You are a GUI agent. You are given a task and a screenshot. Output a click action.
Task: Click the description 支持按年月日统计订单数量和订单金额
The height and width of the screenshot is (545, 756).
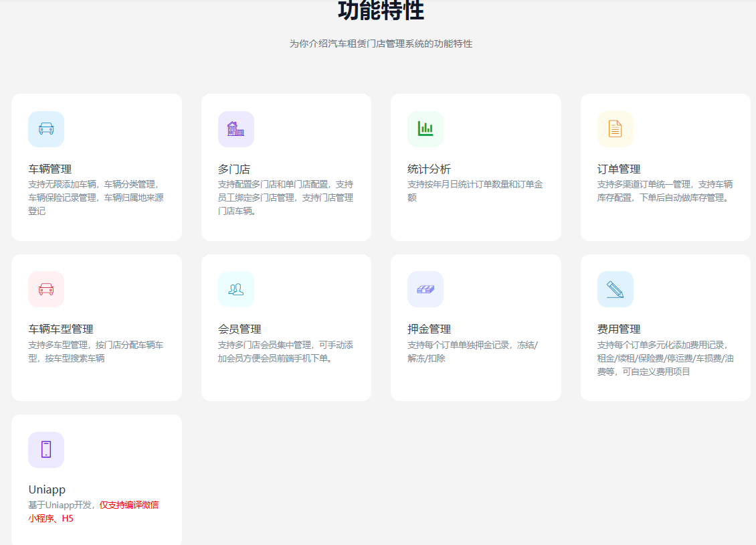pyautogui.click(x=475, y=191)
